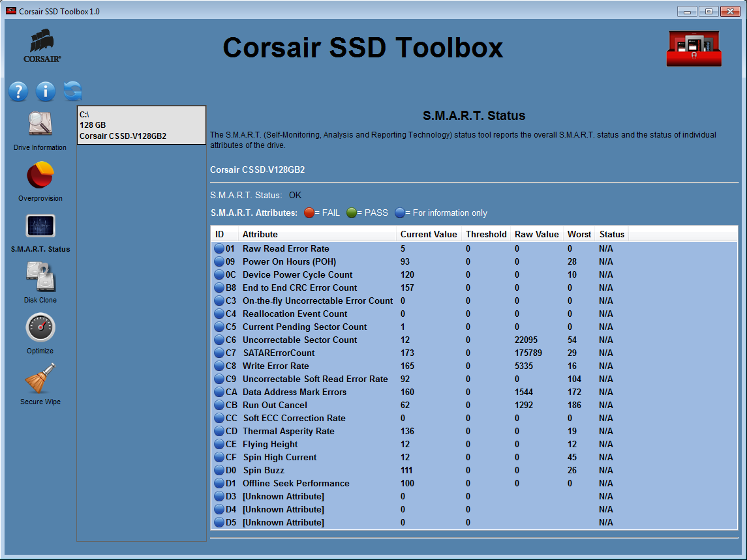The image size is (747, 560).
Task: Select the D3 Unknown Attribute row
Action: click(x=474, y=496)
